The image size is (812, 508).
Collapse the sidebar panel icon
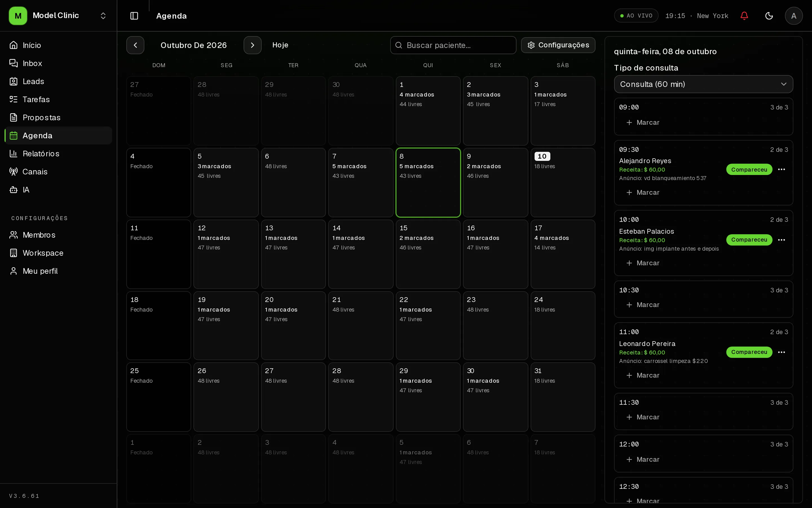(134, 16)
